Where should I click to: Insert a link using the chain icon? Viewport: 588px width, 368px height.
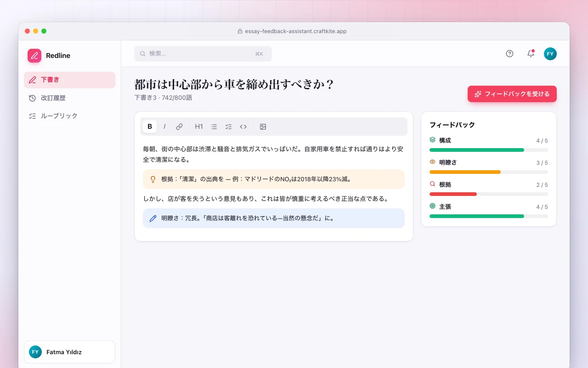click(180, 126)
